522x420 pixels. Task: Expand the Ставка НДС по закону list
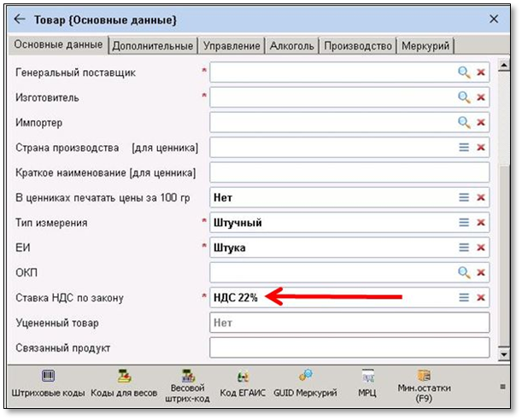coord(464,297)
